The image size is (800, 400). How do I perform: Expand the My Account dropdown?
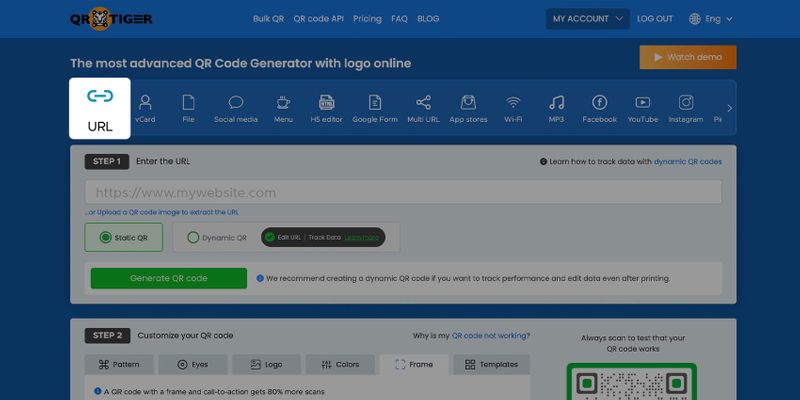pos(588,18)
